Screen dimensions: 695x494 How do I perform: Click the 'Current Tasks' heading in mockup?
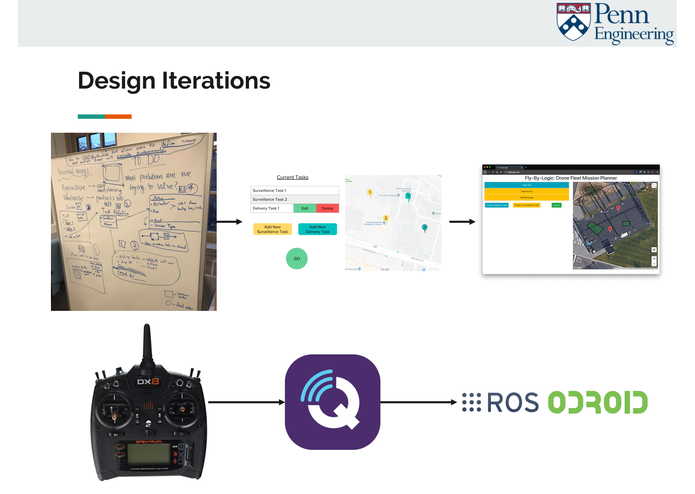pos(293,177)
